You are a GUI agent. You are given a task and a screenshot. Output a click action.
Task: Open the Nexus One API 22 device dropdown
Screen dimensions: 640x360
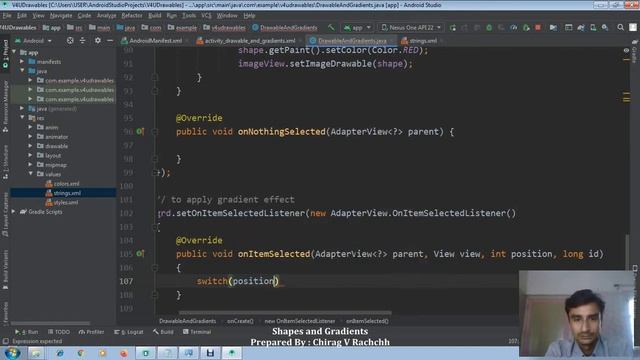coord(411,28)
